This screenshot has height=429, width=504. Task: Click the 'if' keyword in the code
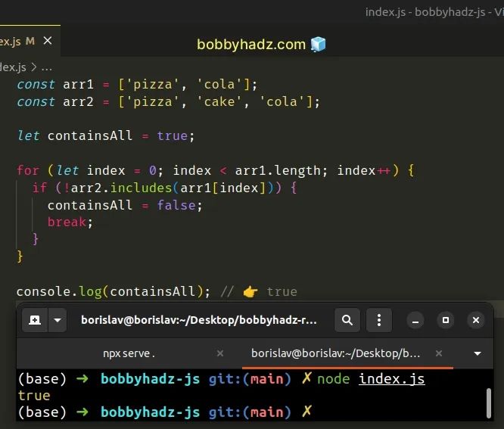[x=40, y=188]
